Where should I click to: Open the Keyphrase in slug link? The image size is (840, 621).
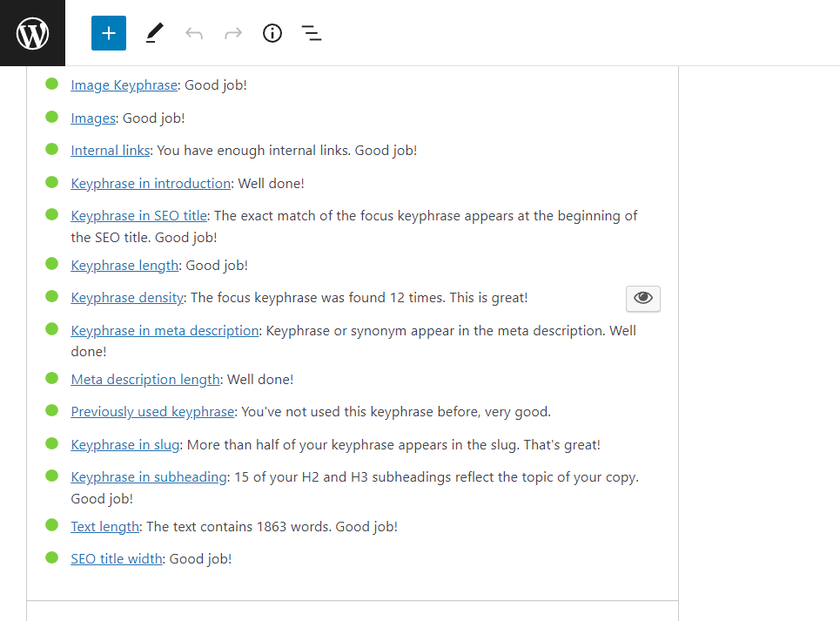(x=124, y=444)
